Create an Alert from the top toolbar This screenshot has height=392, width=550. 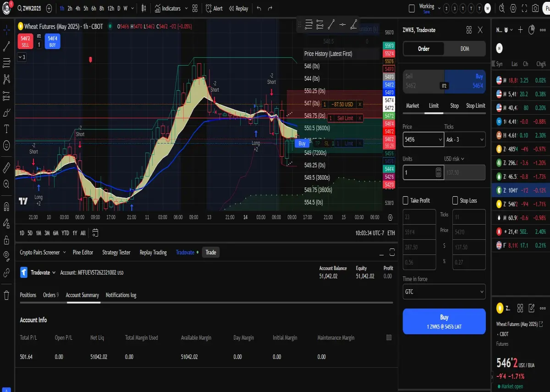tap(214, 8)
